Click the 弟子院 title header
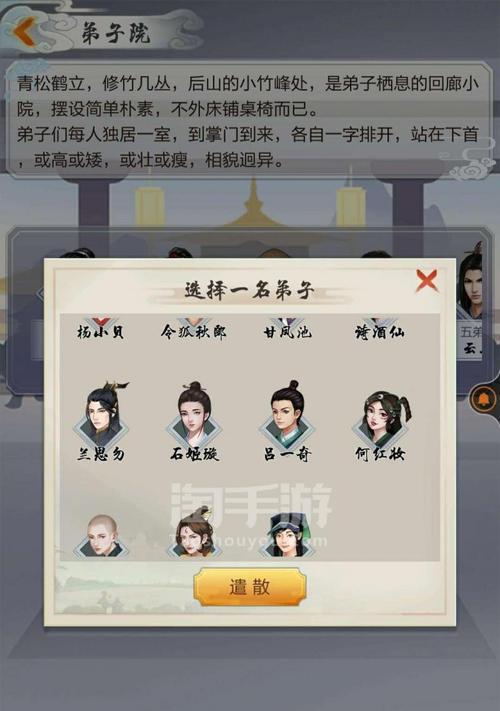 tap(116, 33)
